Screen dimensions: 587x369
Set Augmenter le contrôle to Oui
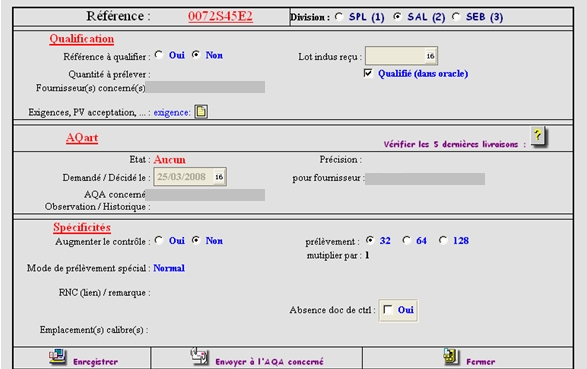tap(159, 240)
